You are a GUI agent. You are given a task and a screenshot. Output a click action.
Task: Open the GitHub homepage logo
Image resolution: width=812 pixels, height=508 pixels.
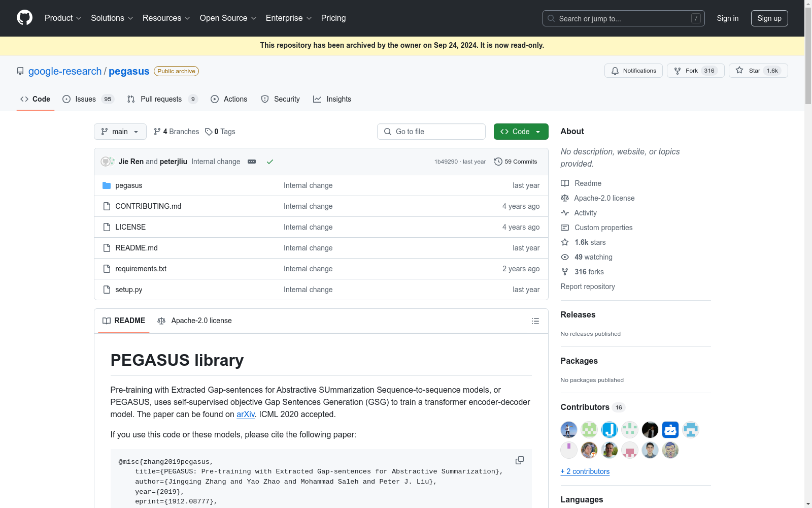point(24,18)
